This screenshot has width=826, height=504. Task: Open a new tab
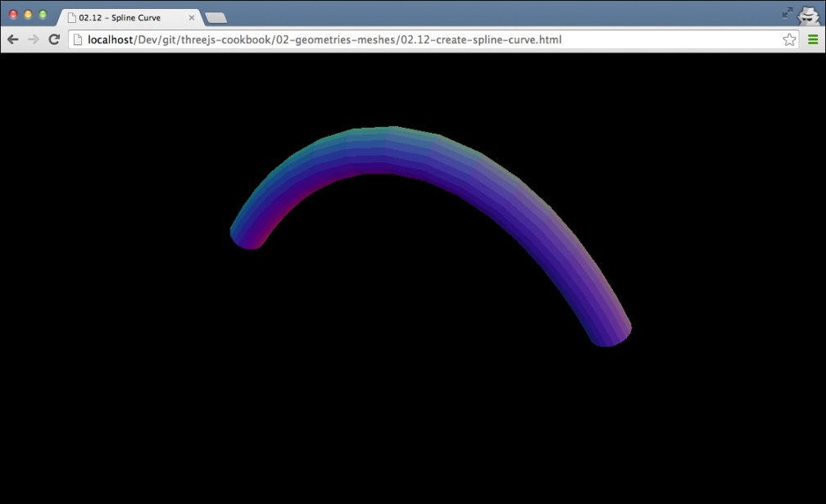coord(216,18)
